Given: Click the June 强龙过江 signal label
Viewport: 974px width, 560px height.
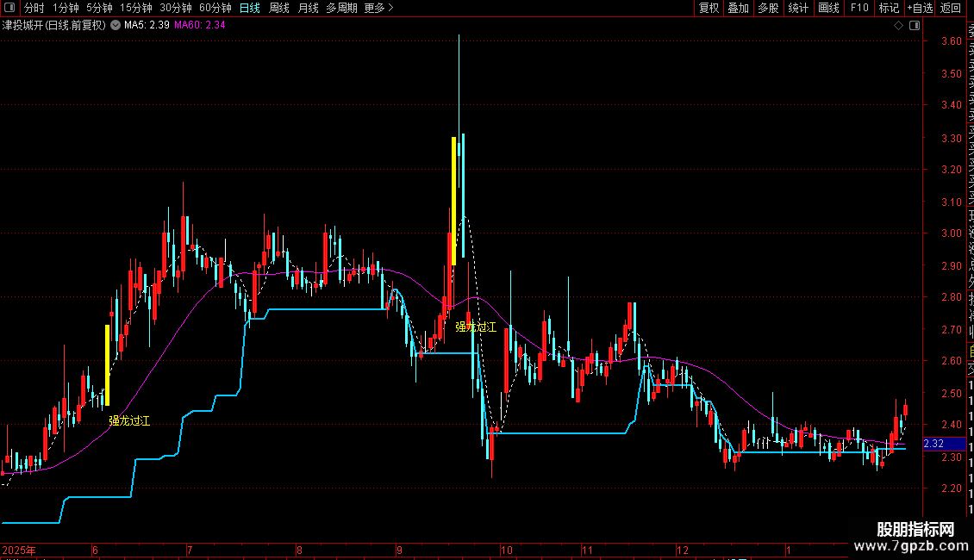Looking at the screenshot, I should (x=129, y=421).
